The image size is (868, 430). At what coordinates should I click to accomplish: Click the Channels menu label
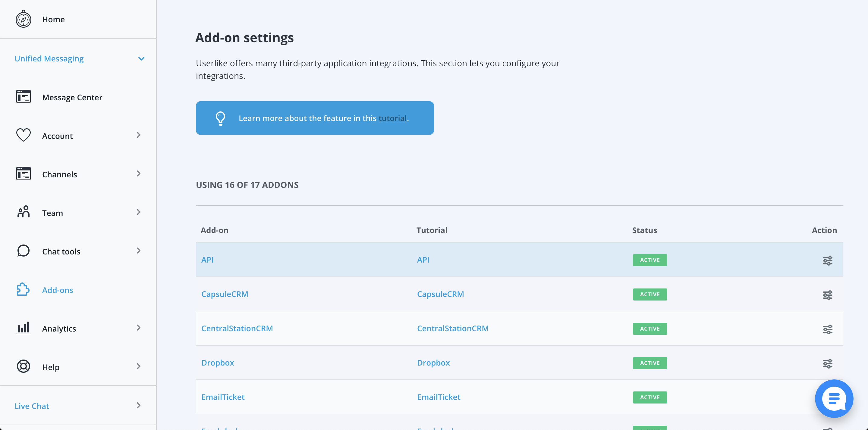[x=59, y=174]
